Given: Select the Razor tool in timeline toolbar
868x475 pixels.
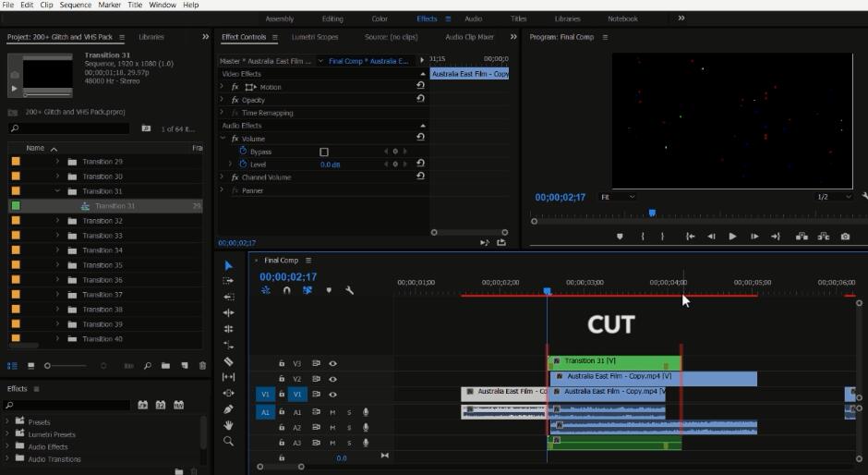Looking at the screenshot, I should click(x=229, y=361).
